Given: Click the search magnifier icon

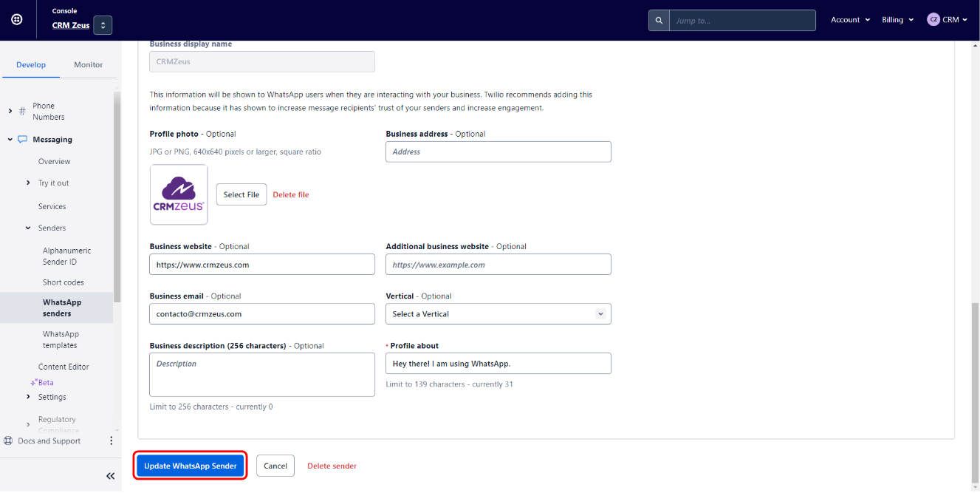Looking at the screenshot, I should [x=659, y=21].
